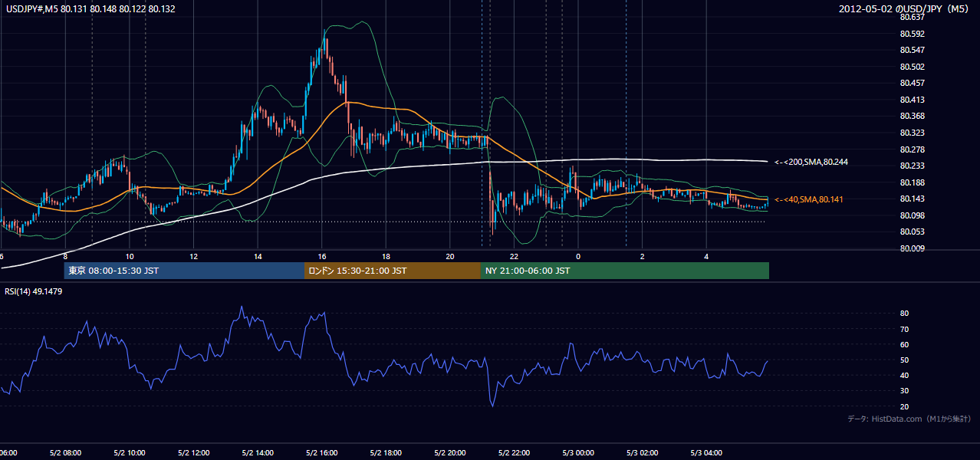Click the RSI scale level 30

904,391
